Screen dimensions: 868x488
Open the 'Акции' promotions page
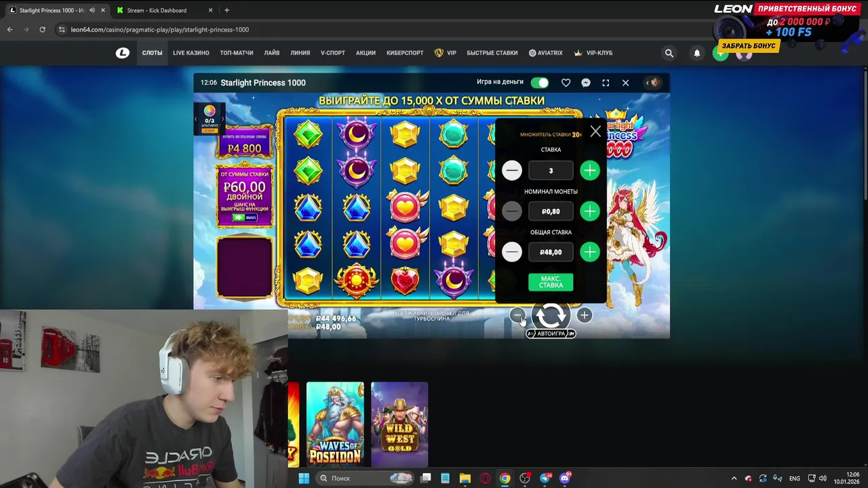[366, 53]
